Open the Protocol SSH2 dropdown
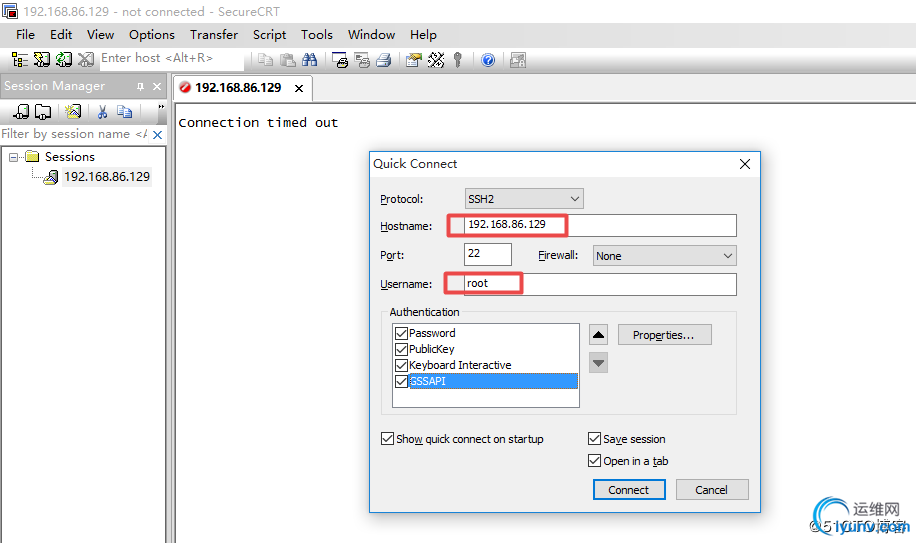916x543 pixels. pyautogui.click(x=524, y=199)
